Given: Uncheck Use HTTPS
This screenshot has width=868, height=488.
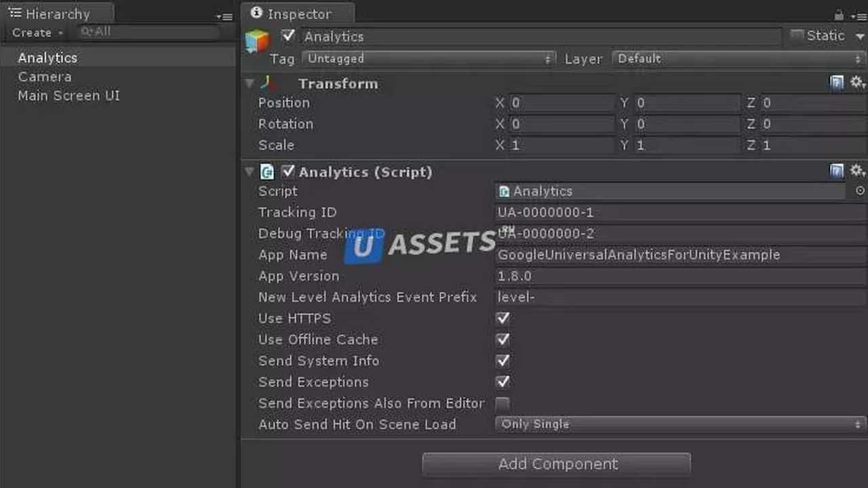Looking at the screenshot, I should click(x=502, y=318).
